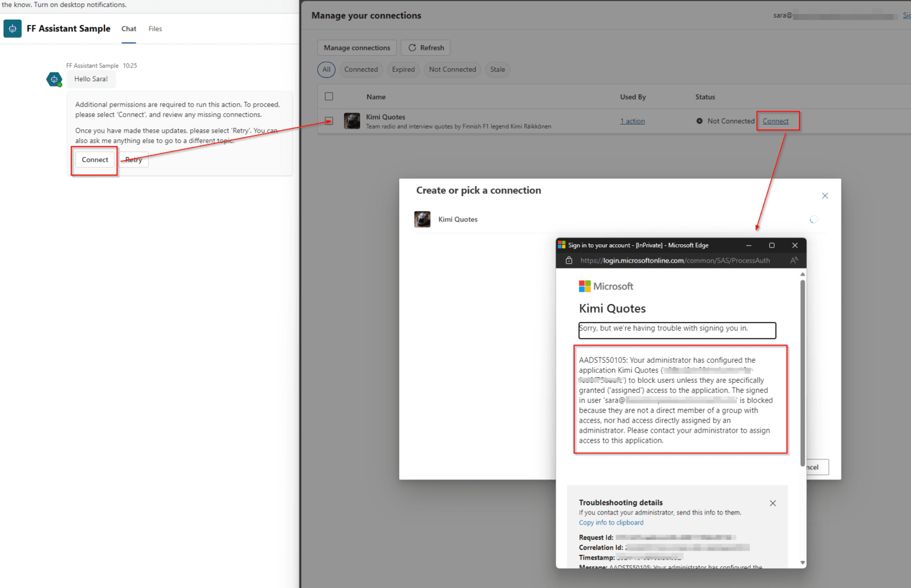
Task: Switch to the Chat tab
Action: 128,28
